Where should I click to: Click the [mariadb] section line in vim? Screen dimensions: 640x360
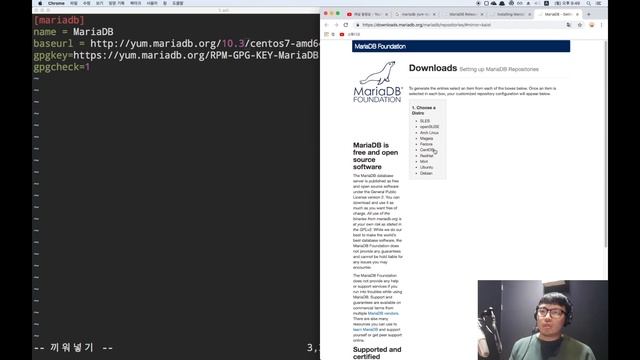(59, 20)
